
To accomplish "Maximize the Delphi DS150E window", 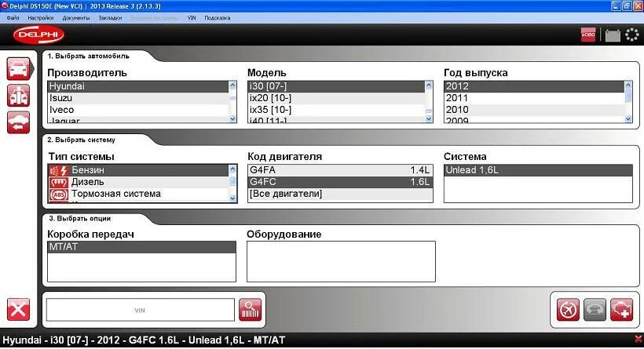I will 627,5.
